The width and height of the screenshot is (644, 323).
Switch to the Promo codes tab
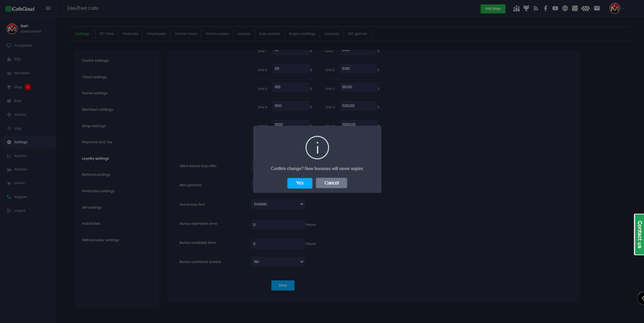217,34
